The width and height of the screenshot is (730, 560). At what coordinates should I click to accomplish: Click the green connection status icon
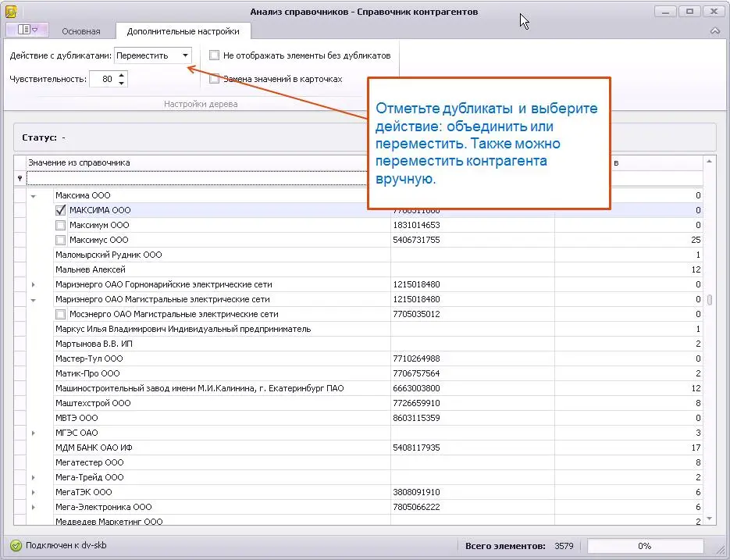[x=16, y=547]
